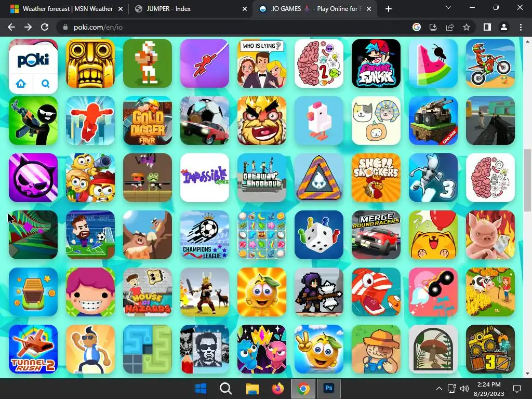Show hidden system tray icons
The width and height of the screenshot is (532, 399).
(439, 389)
